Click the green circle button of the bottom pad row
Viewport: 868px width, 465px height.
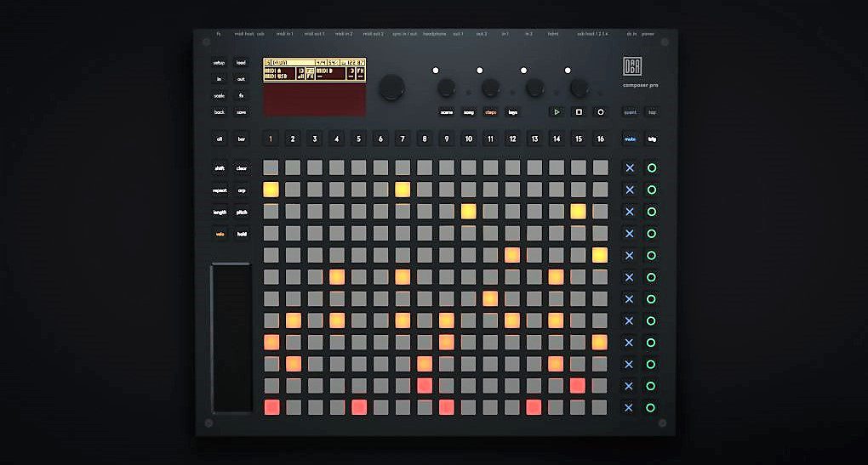pyautogui.click(x=650, y=407)
